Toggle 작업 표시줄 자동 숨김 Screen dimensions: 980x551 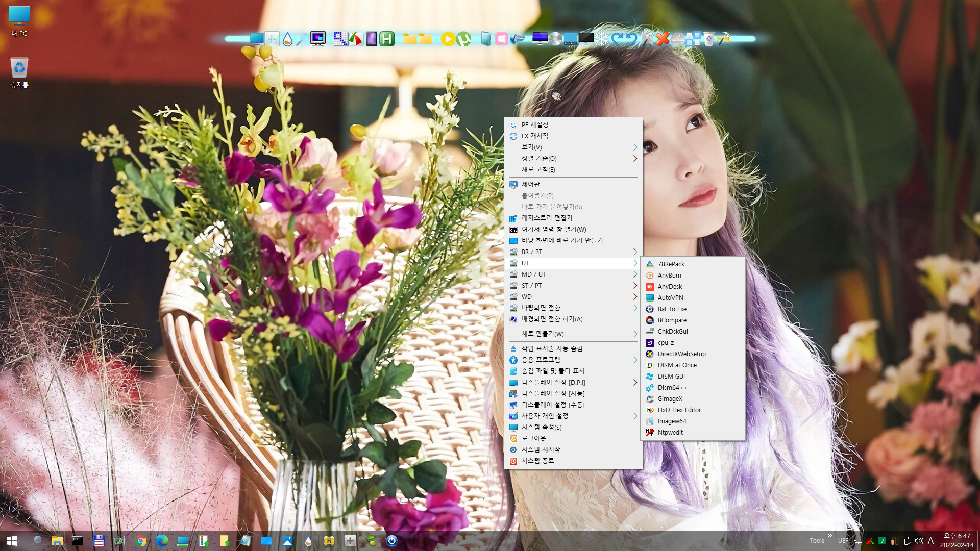(573, 348)
